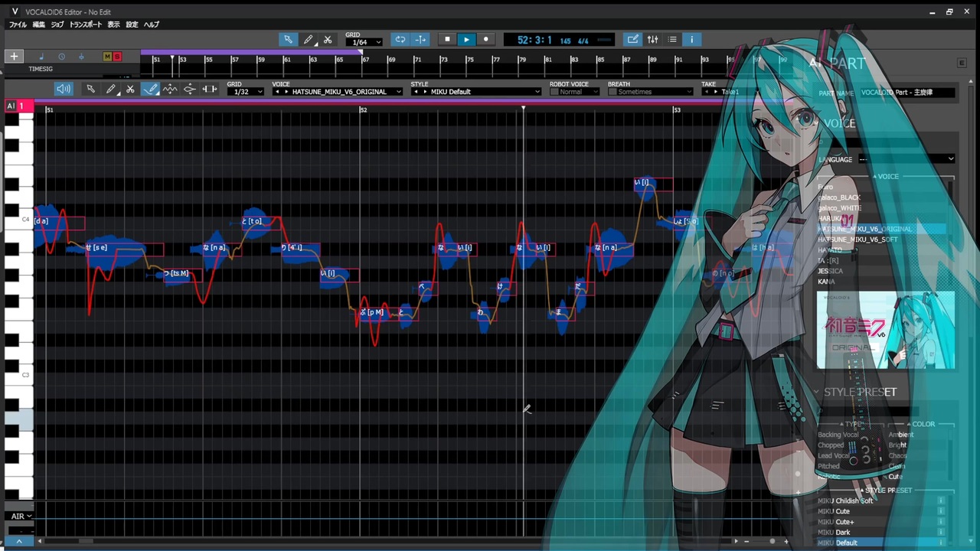Select KANA in voice list
This screenshot has height=551, width=980.
pos(880,282)
